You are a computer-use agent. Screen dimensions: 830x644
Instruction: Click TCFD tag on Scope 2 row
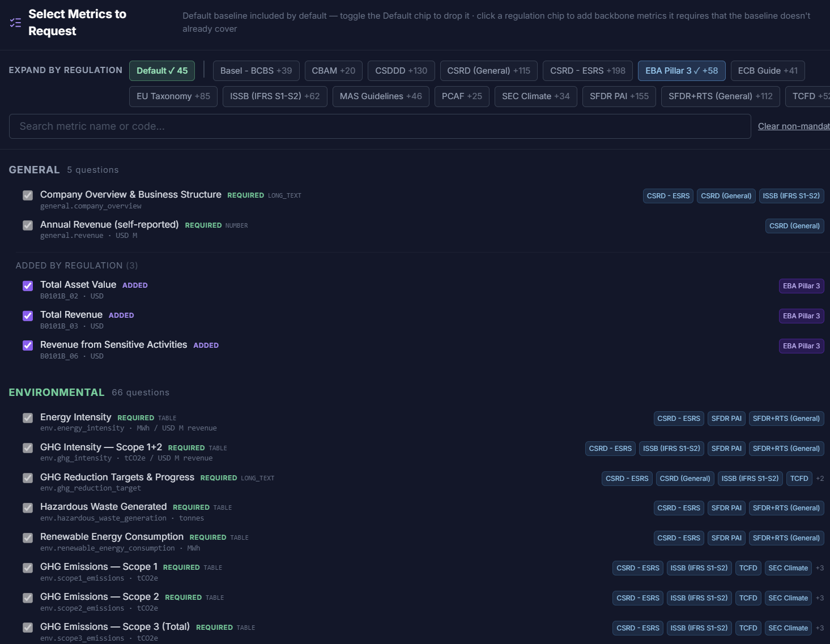pos(748,598)
